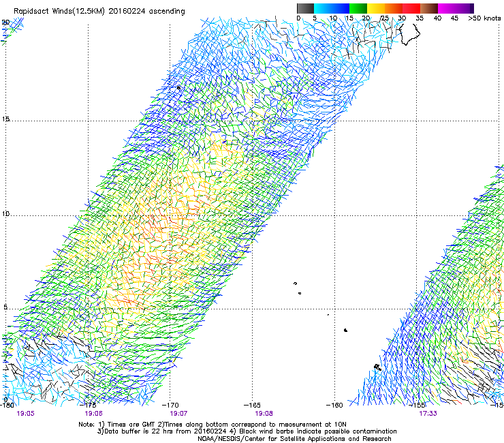Click the gray 0-5 knots color band
The width and height of the screenshot is (504, 443).
click(x=305, y=8)
